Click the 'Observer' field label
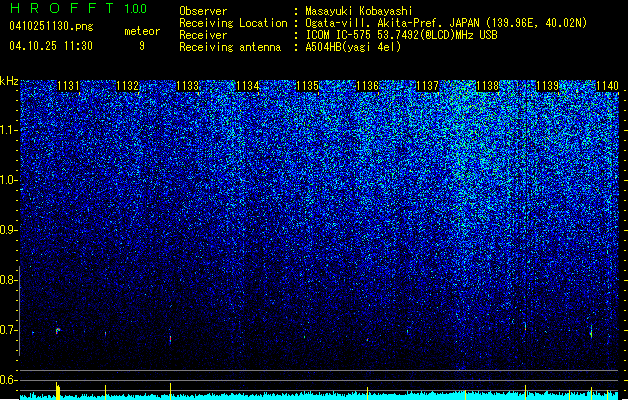Viewport: 629px width, 400px height. (203, 11)
